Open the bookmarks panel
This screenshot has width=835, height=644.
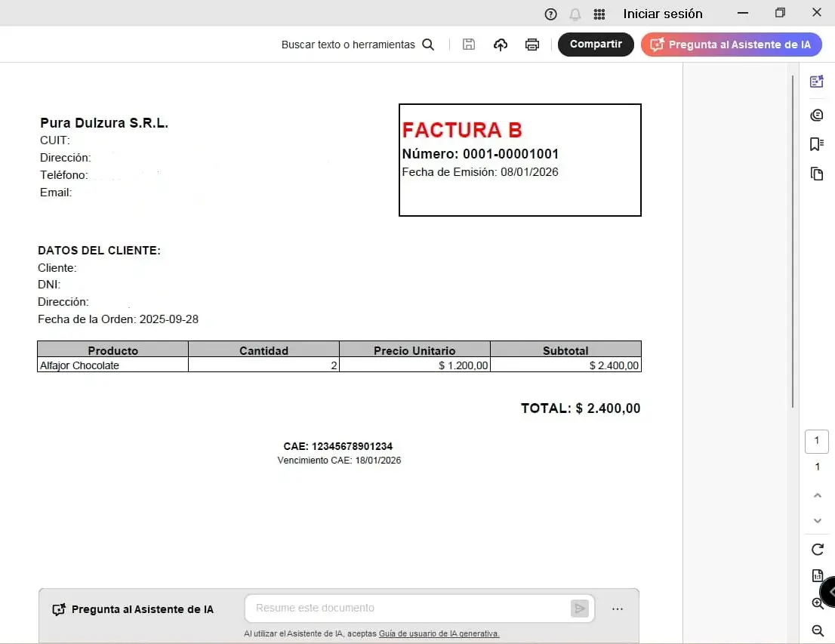817,143
